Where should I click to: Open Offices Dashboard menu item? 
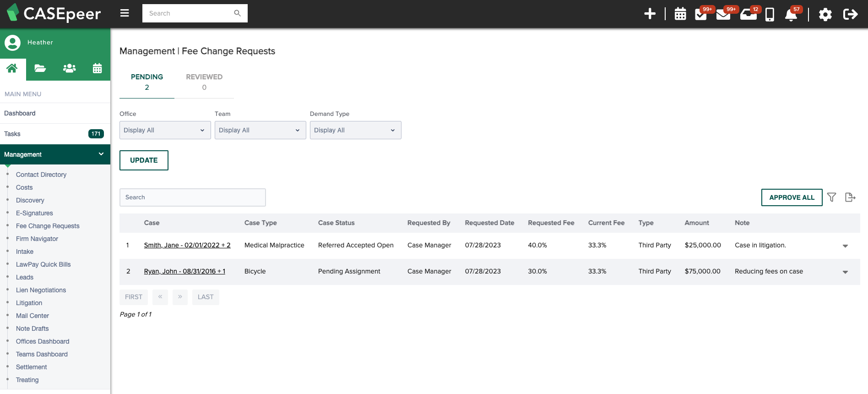click(x=43, y=341)
